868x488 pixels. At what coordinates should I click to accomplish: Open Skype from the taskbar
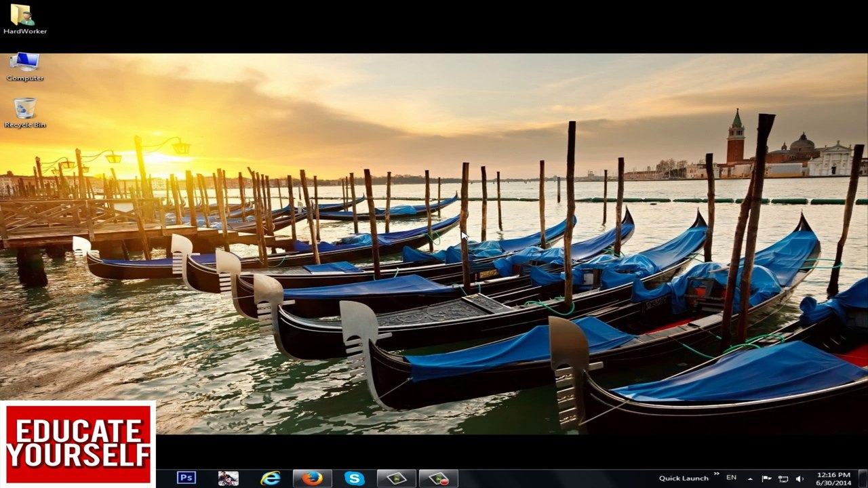pyautogui.click(x=354, y=478)
